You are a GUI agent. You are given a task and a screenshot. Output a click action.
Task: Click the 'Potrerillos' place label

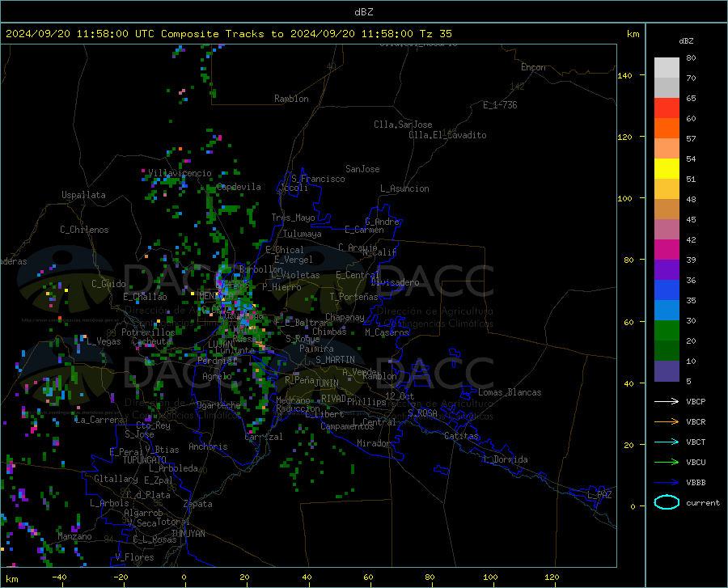pyautogui.click(x=148, y=332)
